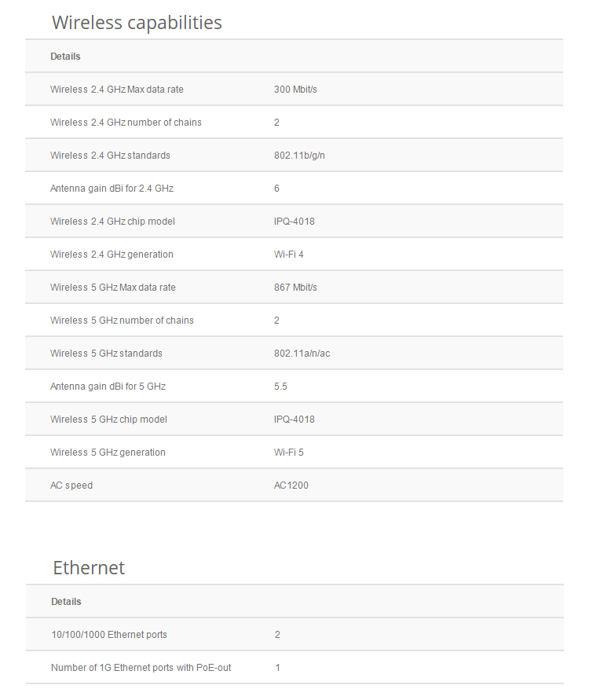
Task: Click the Details header in Wireless capabilities table
Action: click(x=65, y=57)
